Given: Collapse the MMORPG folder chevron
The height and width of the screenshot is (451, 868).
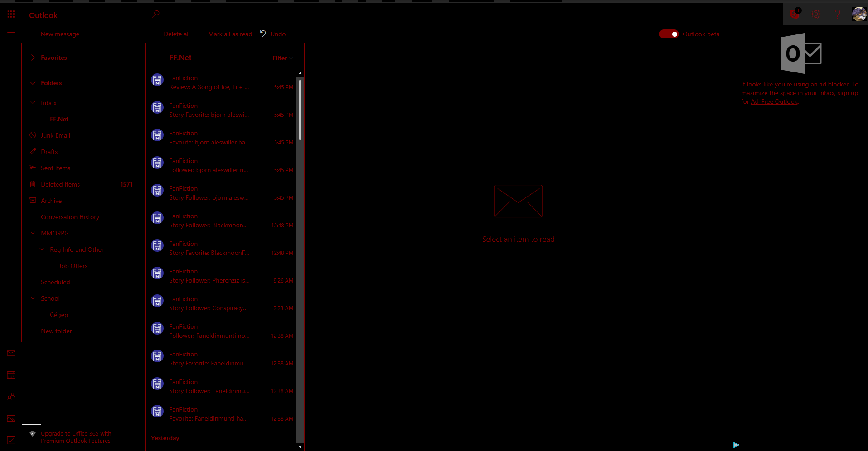Looking at the screenshot, I should (33, 233).
